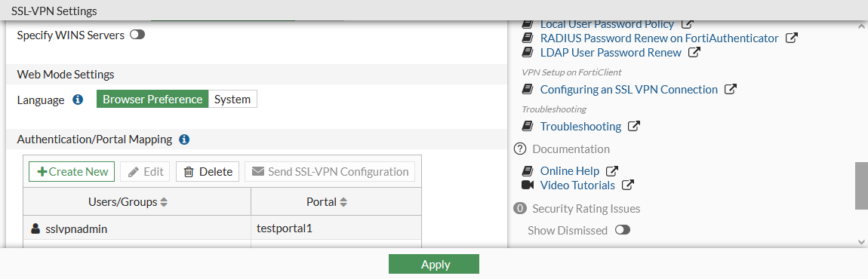Click the Security Rating Issues count badge
Image resolution: width=868 pixels, height=279 pixels.
point(519,209)
